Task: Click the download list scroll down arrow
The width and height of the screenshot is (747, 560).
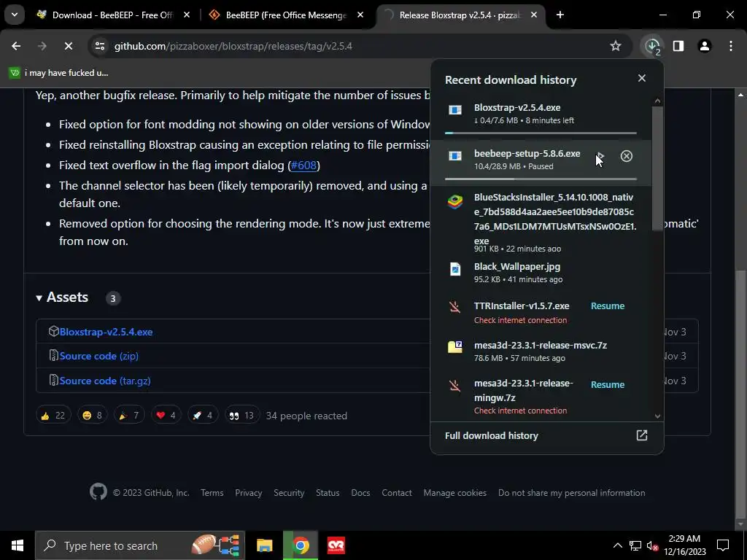Action: 657,416
